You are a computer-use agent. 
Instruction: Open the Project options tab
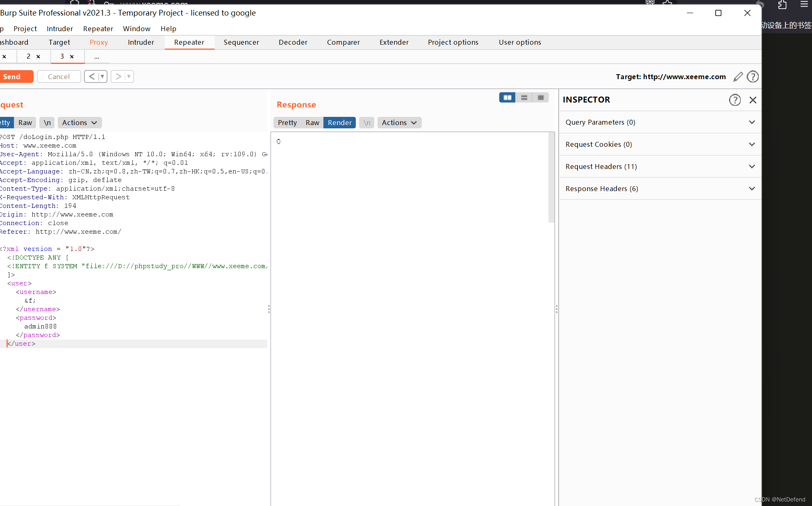(x=453, y=42)
